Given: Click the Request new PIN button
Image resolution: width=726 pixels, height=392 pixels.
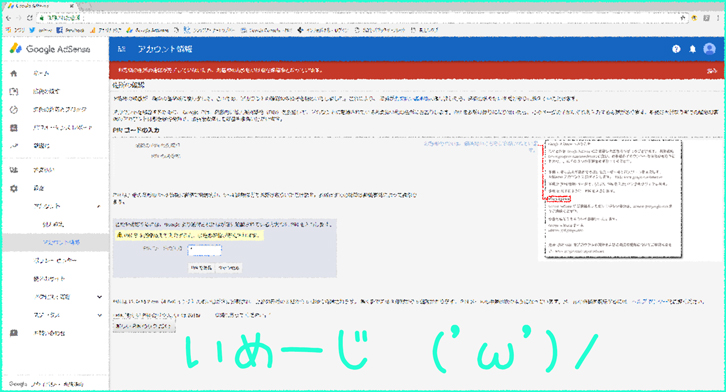Looking at the screenshot, I should click(x=144, y=326).
